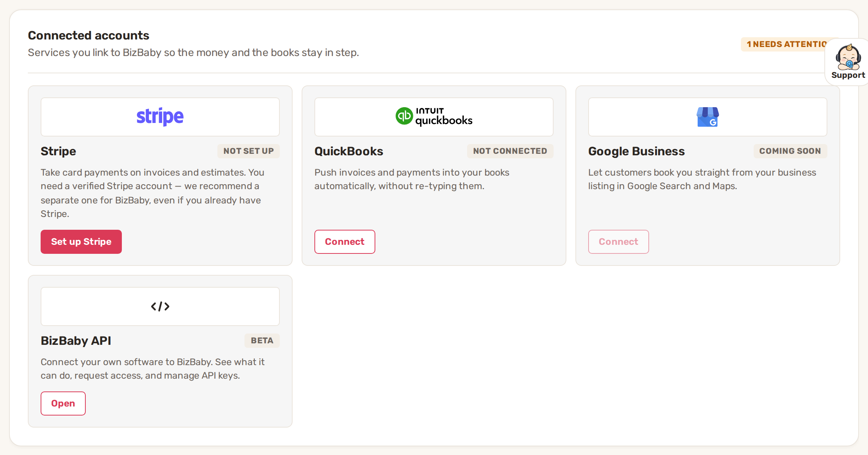Open the Support baby mascot widget

click(x=848, y=62)
